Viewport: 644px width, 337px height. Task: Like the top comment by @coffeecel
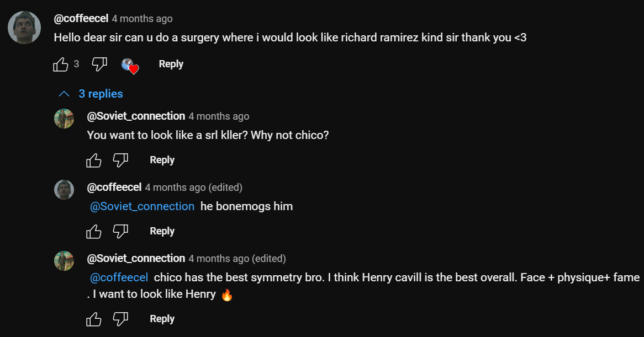pos(61,65)
